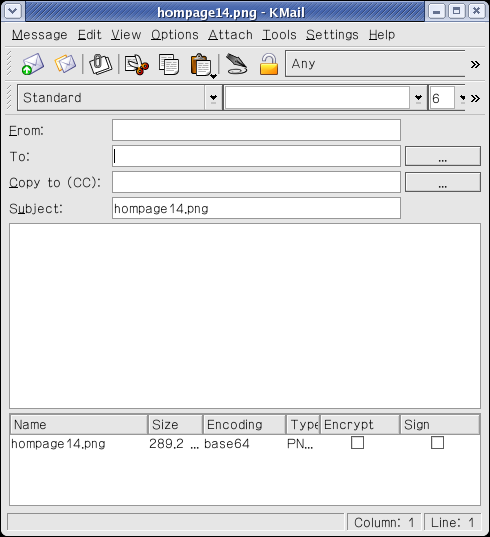This screenshot has height=537, width=490.
Task: Click the Sign column header
Action: point(440,425)
